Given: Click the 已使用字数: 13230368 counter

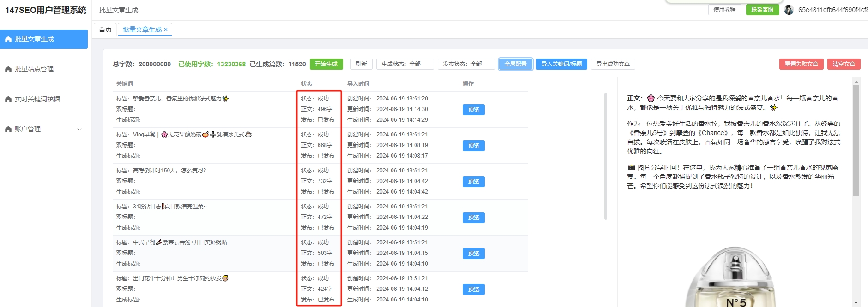Looking at the screenshot, I should [212, 64].
